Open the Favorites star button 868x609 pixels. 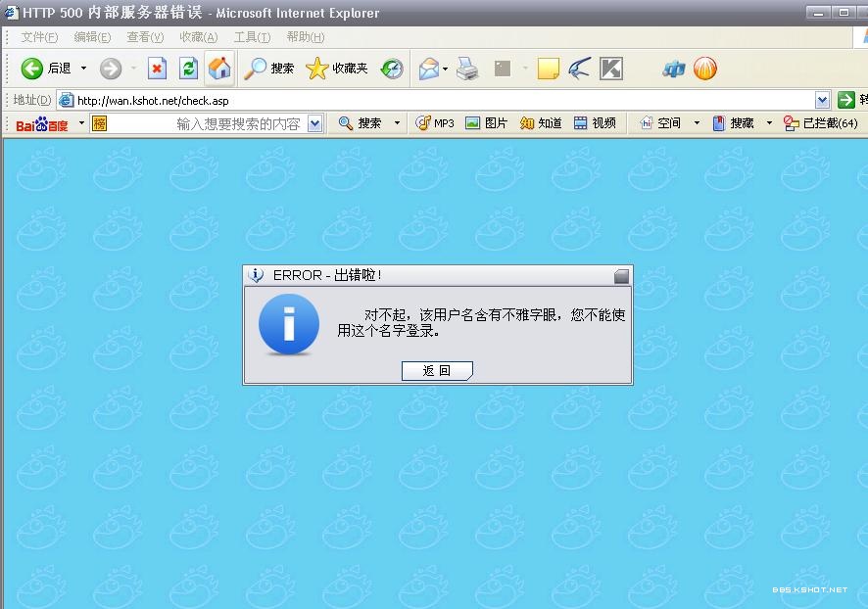coord(337,68)
